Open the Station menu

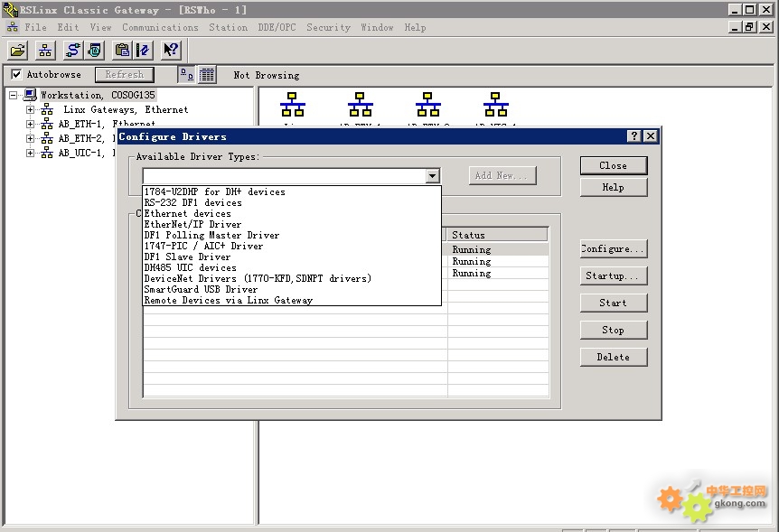click(228, 27)
